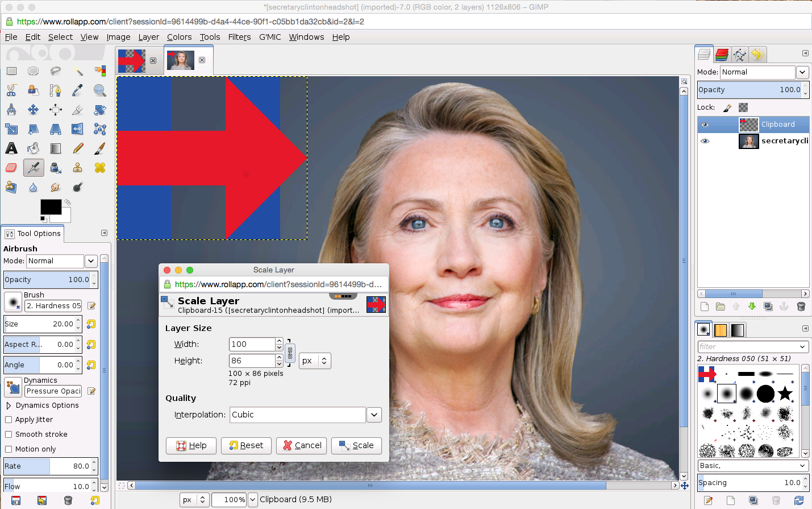Open the Colors menu
Image resolution: width=812 pixels, height=509 pixels.
click(179, 37)
